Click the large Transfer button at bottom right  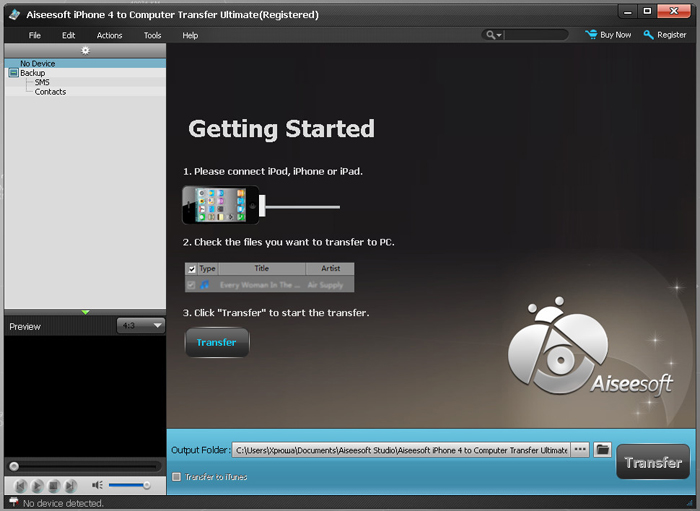(x=652, y=462)
